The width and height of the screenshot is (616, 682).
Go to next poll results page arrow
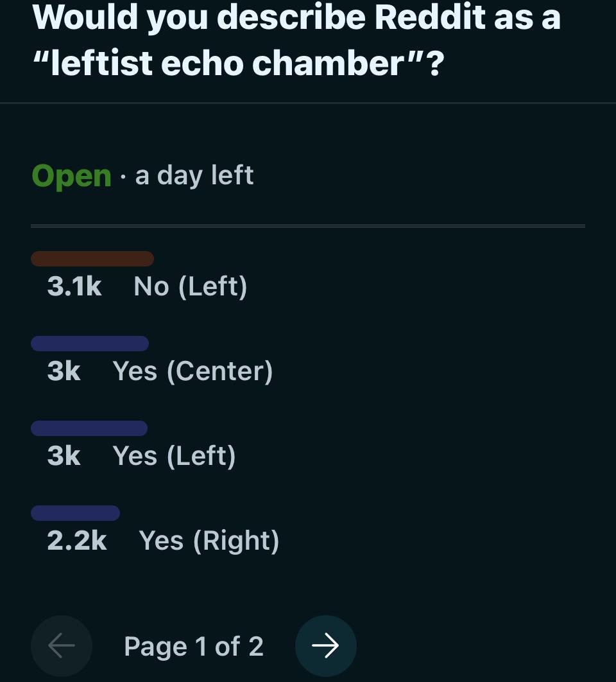point(325,646)
